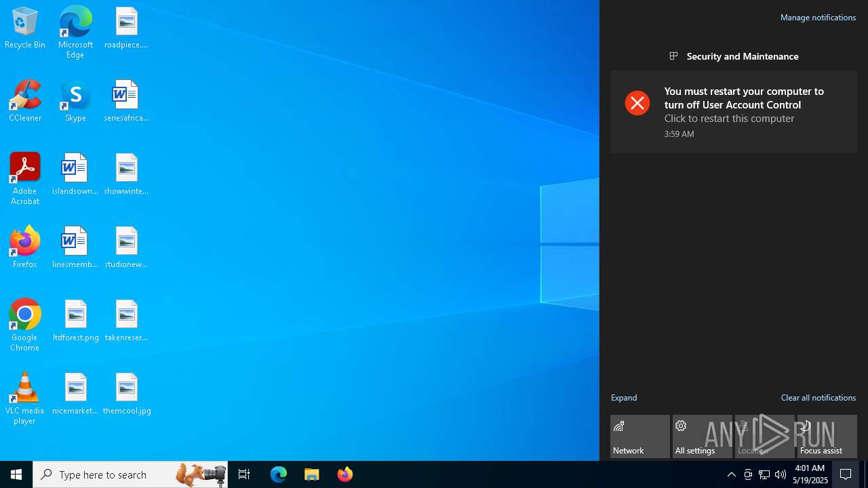This screenshot has width=868, height=488.
Task: Toggle the Focus assist quick action
Action: tap(827, 436)
